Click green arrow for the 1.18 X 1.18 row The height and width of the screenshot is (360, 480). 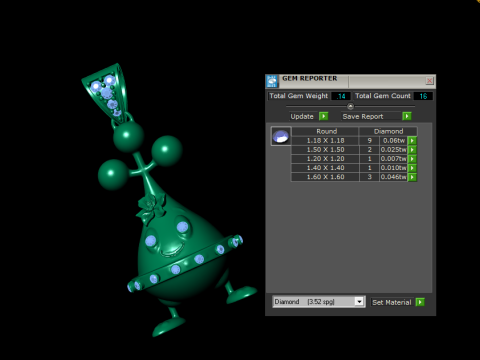click(x=412, y=141)
